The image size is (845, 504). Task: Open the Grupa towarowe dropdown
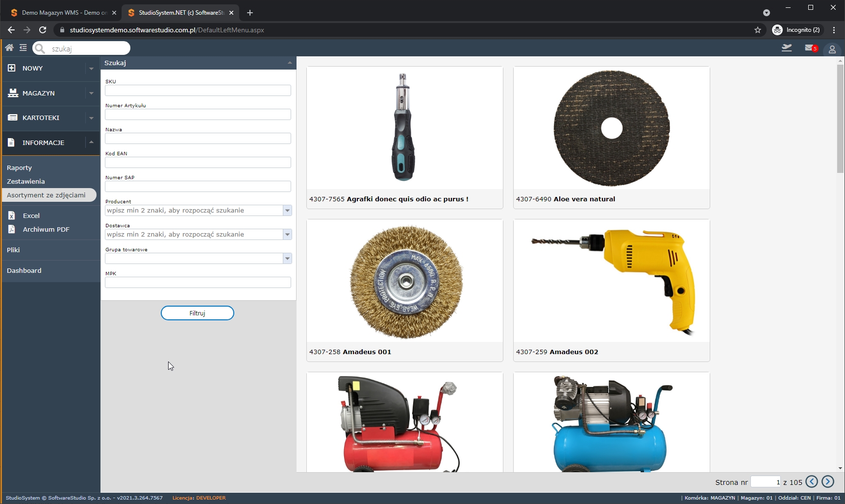tap(287, 258)
